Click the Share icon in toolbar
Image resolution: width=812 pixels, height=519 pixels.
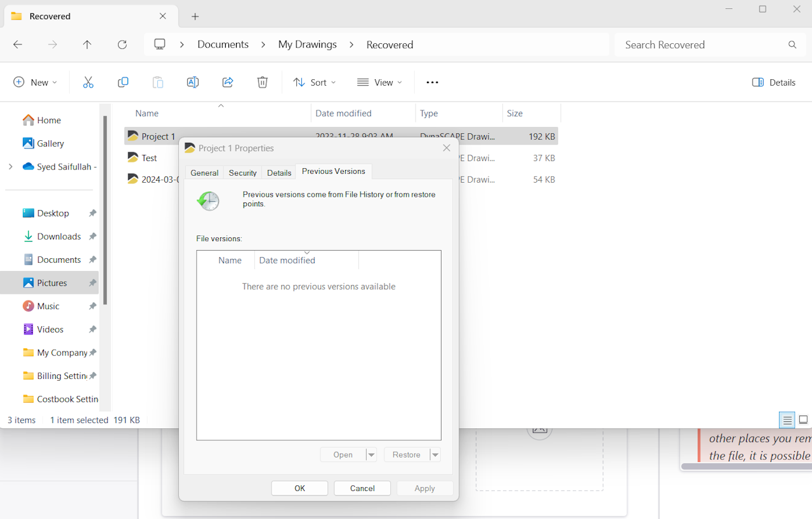pyautogui.click(x=228, y=82)
